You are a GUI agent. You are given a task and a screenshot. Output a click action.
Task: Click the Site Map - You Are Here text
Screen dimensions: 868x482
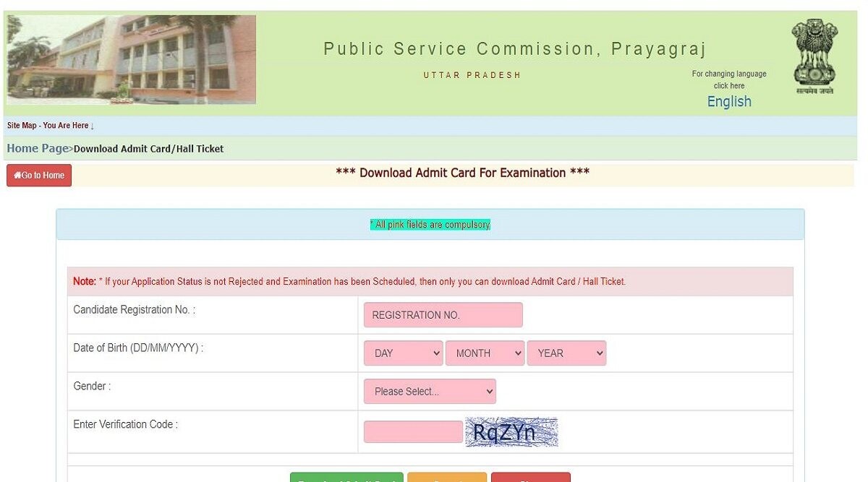[50, 126]
